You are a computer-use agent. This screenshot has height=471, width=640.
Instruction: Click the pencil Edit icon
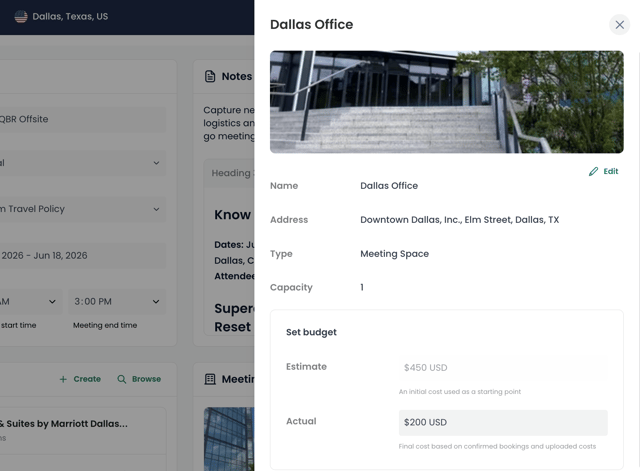point(594,172)
